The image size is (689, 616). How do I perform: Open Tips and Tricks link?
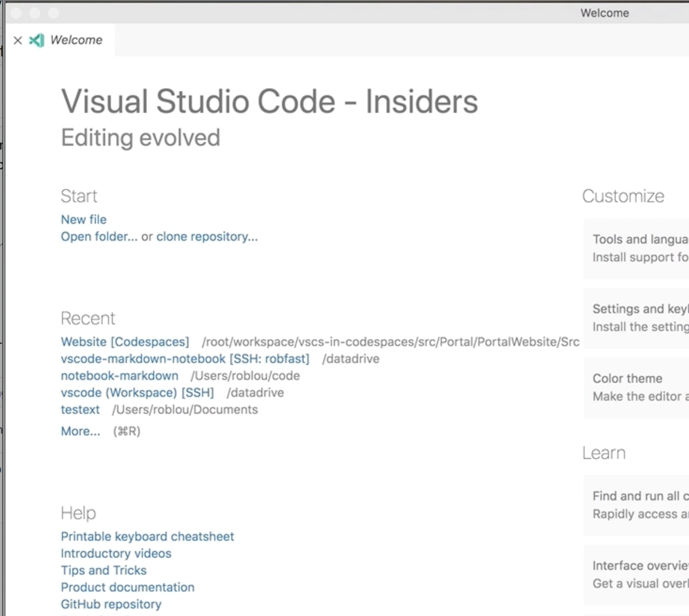coord(104,570)
